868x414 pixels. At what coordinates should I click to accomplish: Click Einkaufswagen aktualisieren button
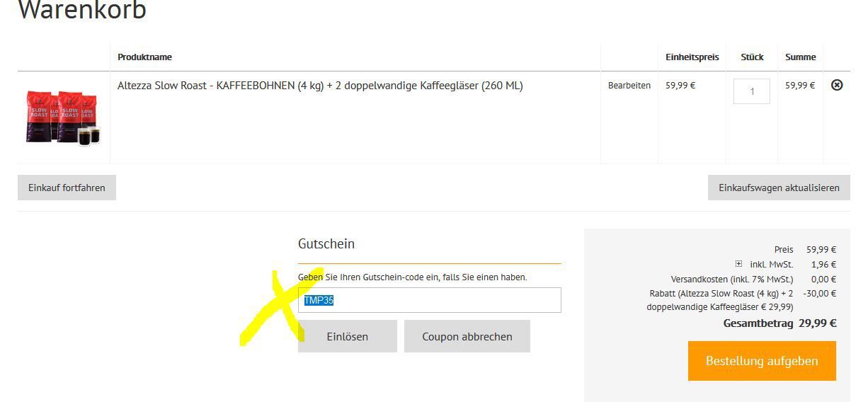(779, 188)
